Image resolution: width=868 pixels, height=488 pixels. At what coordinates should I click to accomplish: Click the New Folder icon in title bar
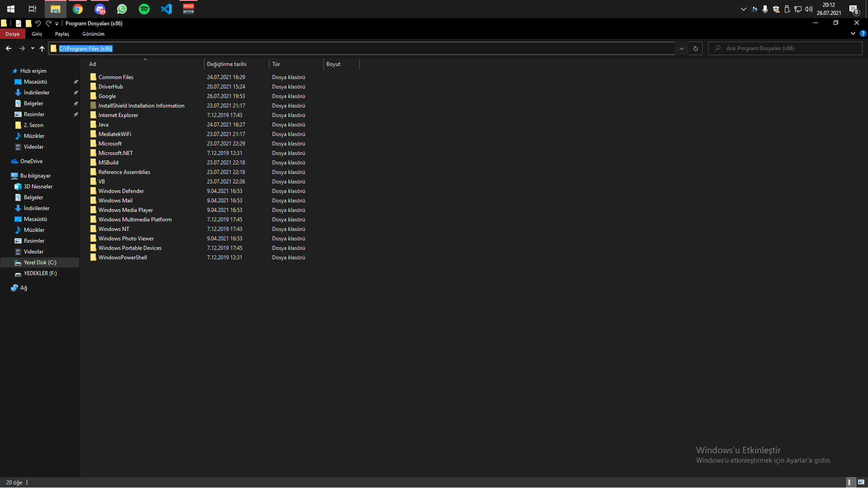(28, 23)
